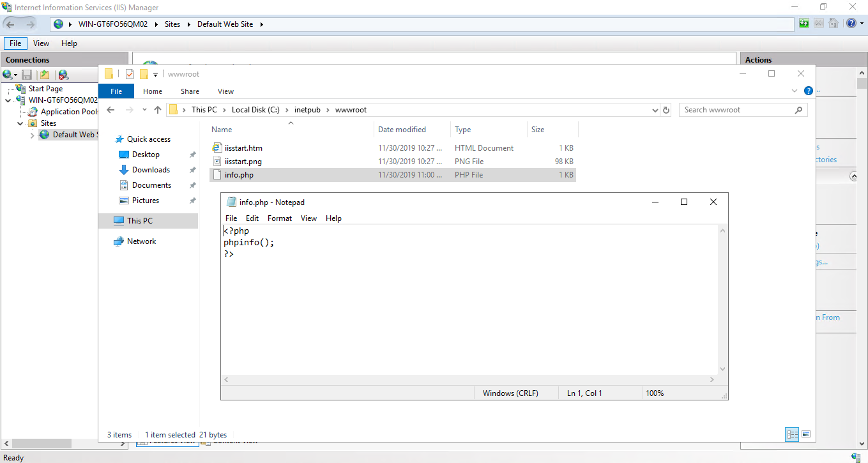Select Start Page in Connections tree
This screenshot has height=463, width=868.
(x=45, y=89)
